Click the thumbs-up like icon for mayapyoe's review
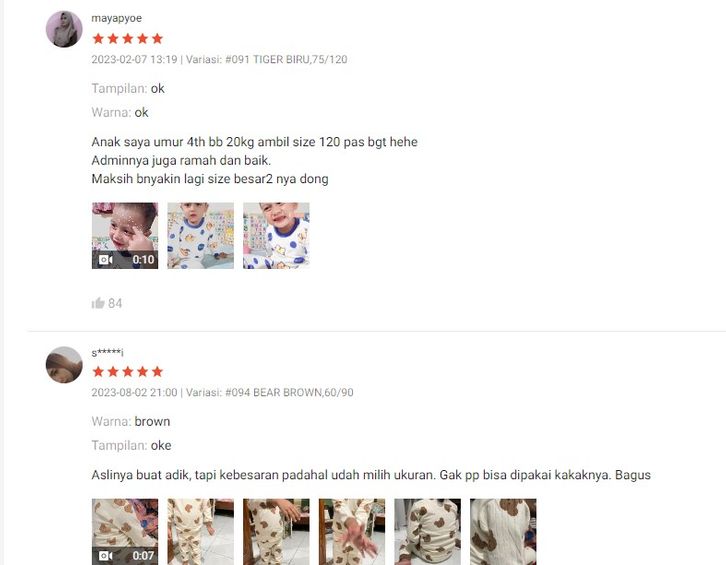This screenshot has height=565, width=726. pyautogui.click(x=98, y=303)
